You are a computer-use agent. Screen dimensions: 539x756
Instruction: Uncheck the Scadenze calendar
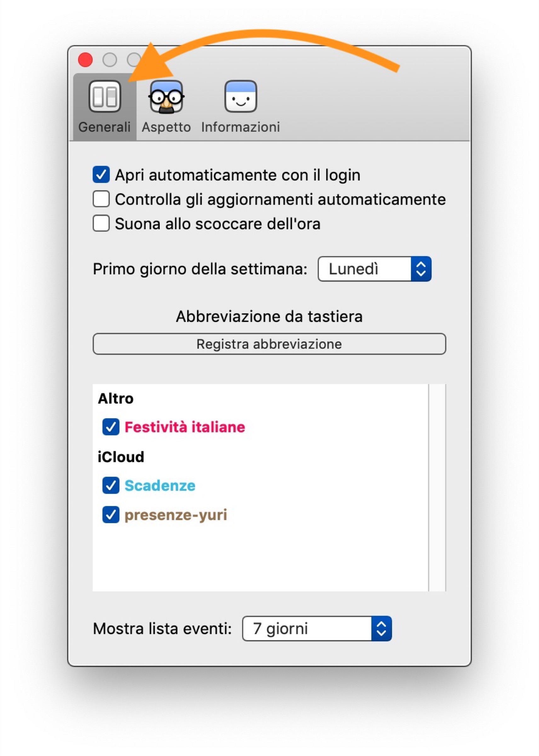111,485
